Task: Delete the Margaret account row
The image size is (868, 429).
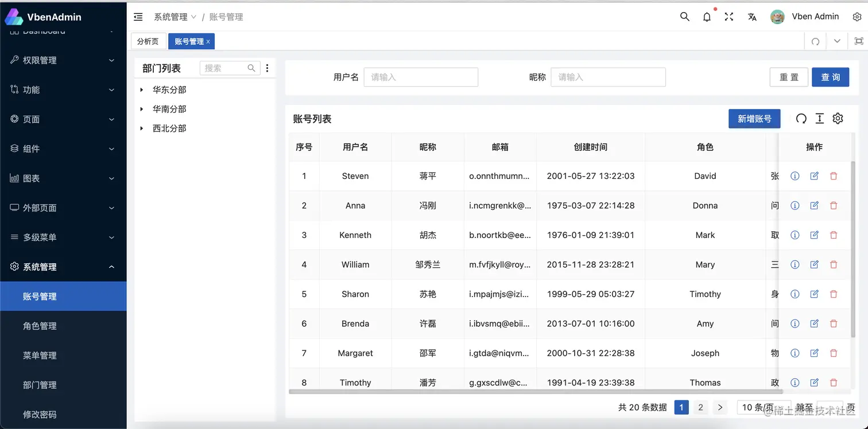Action: point(834,353)
